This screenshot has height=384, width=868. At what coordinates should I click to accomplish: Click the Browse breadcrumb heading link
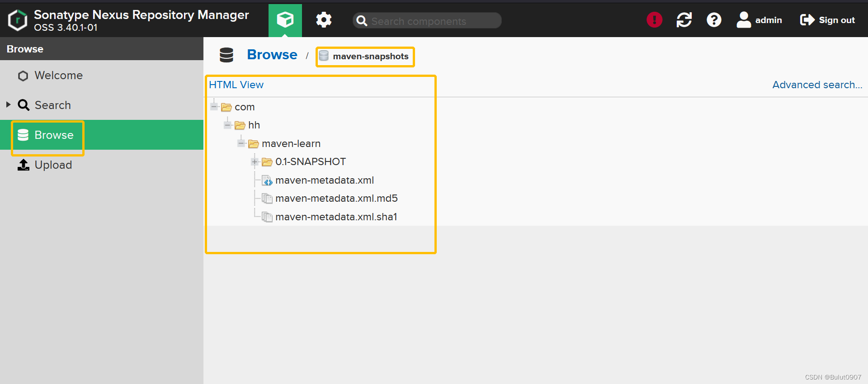point(272,55)
